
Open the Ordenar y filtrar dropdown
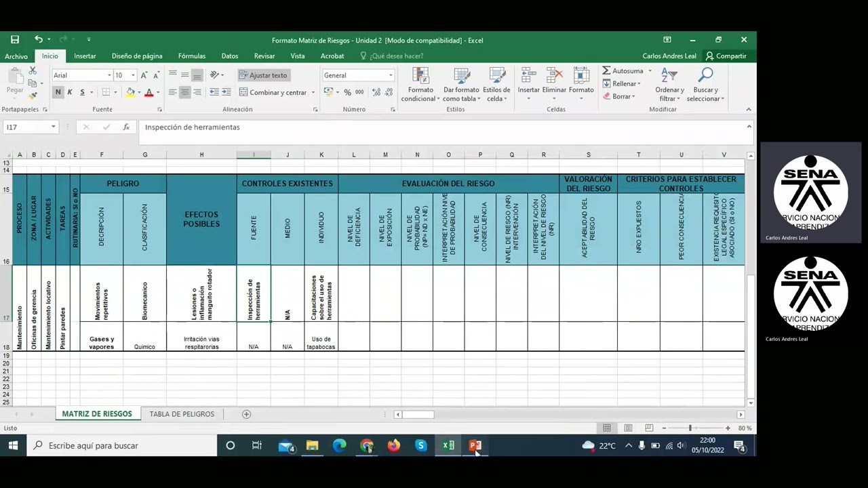[x=669, y=85]
